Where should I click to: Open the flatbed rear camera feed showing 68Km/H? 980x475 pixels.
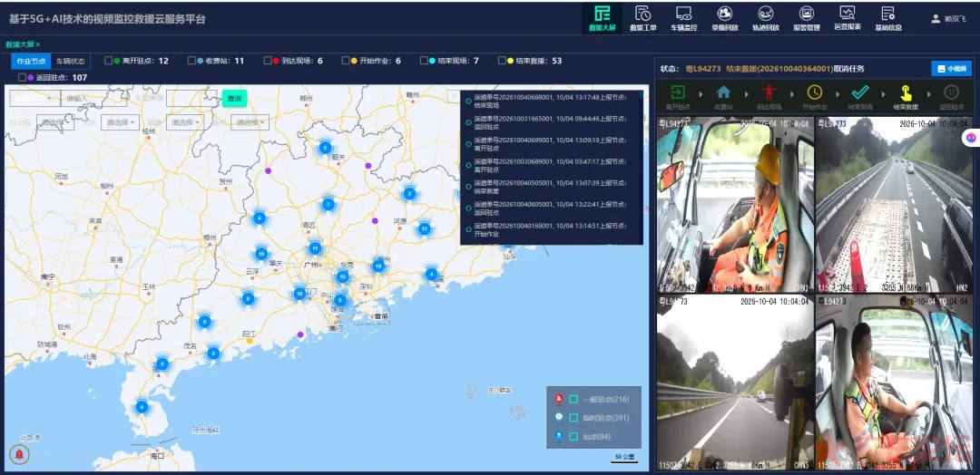click(x=894, y=205)
